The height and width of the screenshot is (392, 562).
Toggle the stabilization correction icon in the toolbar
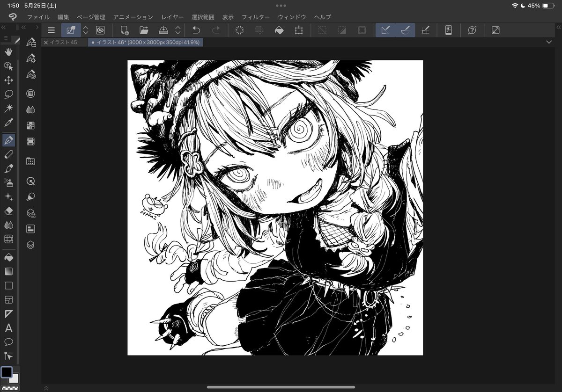click(385, 30)
